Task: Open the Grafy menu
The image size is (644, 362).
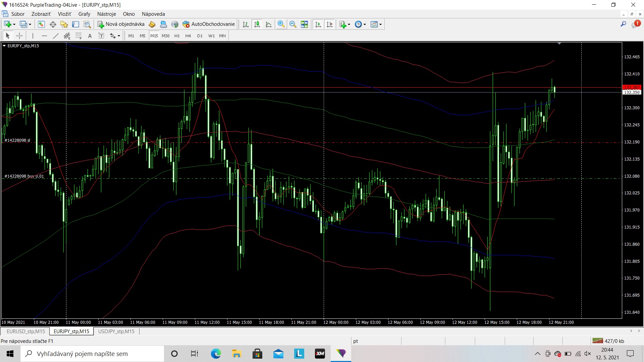Action: [x=84, y=14]
